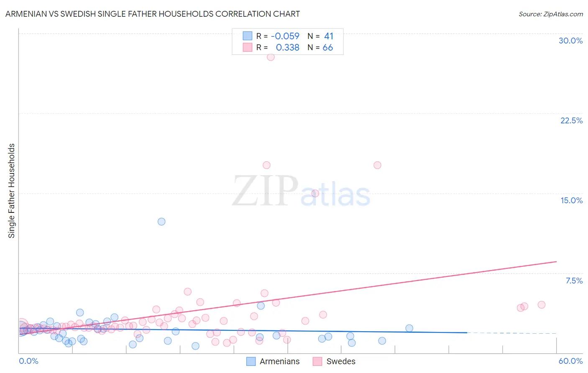The width and height of the screenshot is (588, 373).
Task: Click the chart title text
Action: [153, 14]
